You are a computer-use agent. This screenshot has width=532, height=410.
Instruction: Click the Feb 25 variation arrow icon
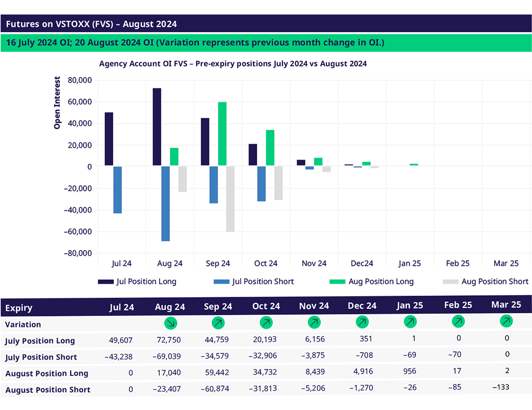pos(458,322)
